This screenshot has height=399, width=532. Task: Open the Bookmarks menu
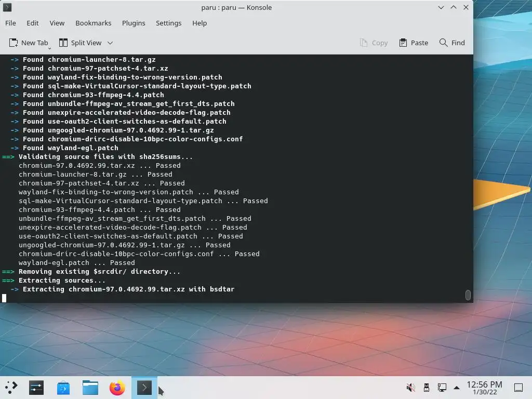point(94,23)
